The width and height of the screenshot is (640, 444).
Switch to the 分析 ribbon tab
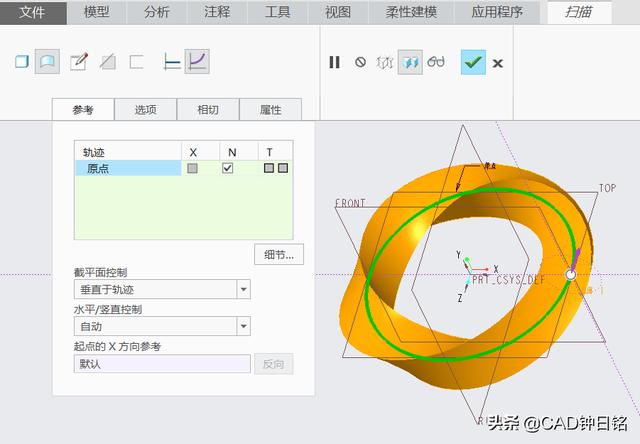[x=157, y=12]
